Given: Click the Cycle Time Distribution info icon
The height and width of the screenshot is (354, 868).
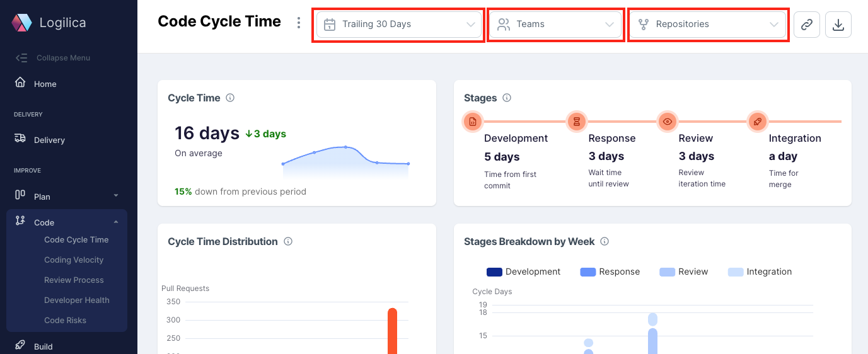Looking at the screenshot, I should (288, 241).
